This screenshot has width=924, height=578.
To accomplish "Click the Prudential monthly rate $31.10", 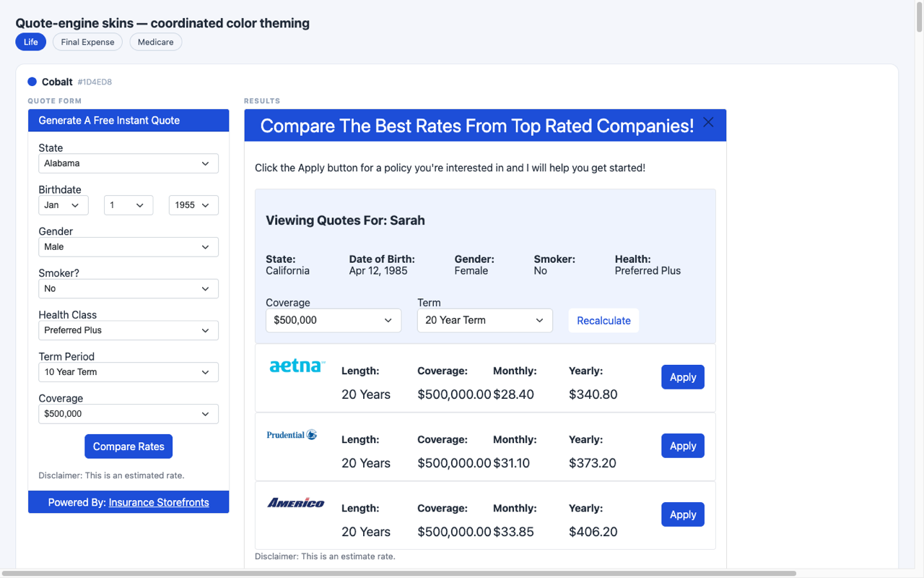I will click(511, 463).
